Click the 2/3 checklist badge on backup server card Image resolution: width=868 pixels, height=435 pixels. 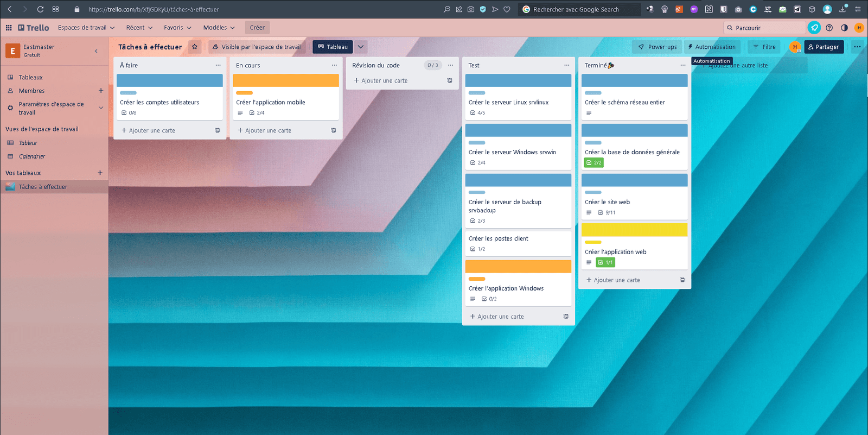[x=477, y=221]
